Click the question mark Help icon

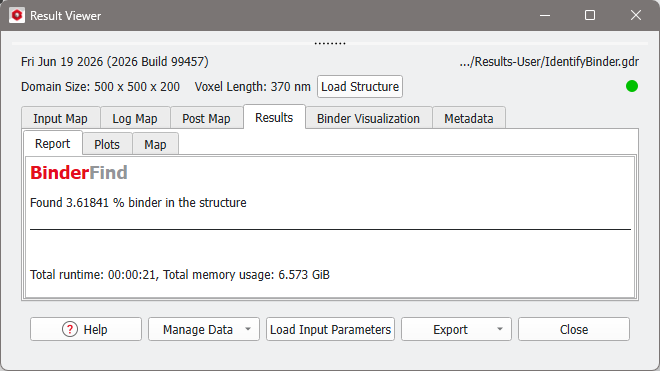[x=70, y=329]
